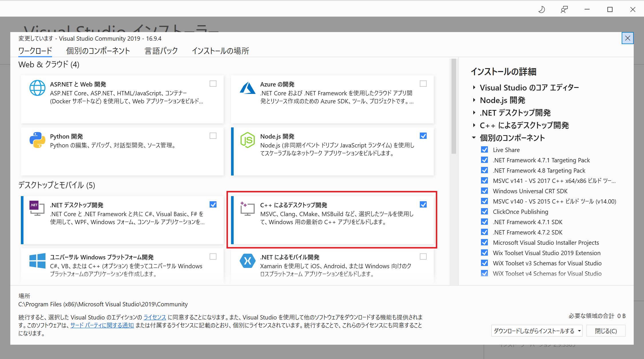Switch to 言語パック tab
Viewport: 644px width, 359px height.
[161, 51]
